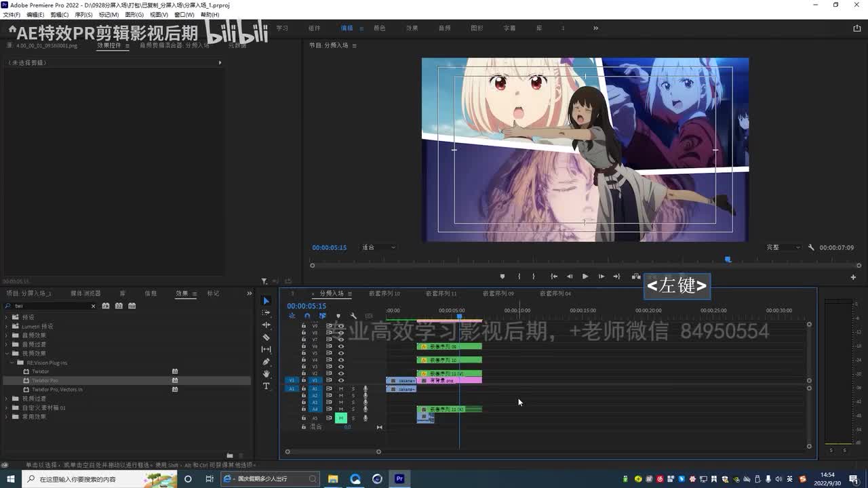Step back one frame
Screen dimensions: 868x488
click(x=570, y=277)
